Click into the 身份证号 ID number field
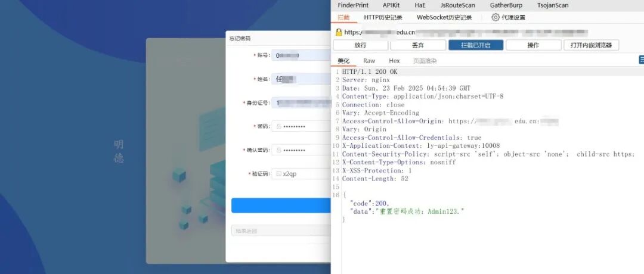This screenshot has width=644, height=274. coord(301,102)
